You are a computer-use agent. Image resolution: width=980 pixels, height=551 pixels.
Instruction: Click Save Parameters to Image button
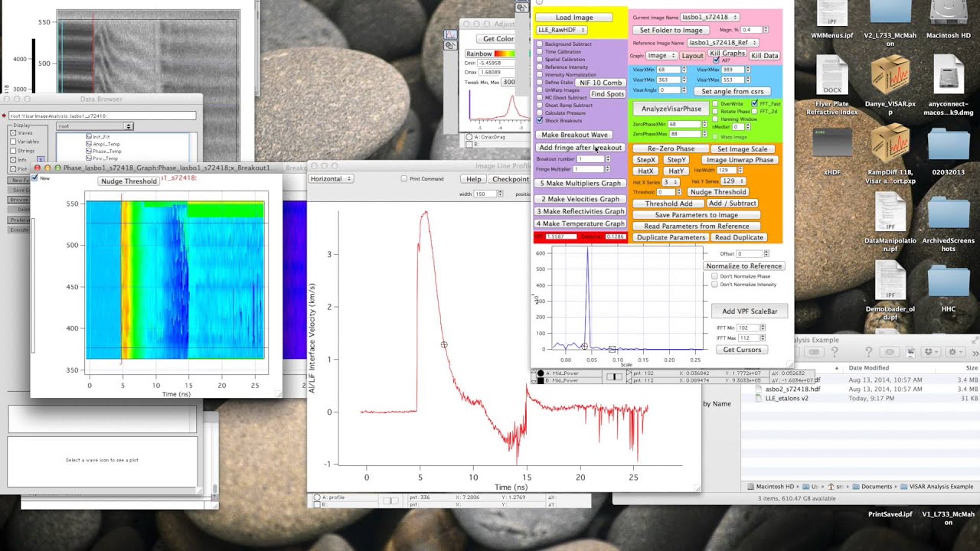pyautogui.click(x=696, y=215)
